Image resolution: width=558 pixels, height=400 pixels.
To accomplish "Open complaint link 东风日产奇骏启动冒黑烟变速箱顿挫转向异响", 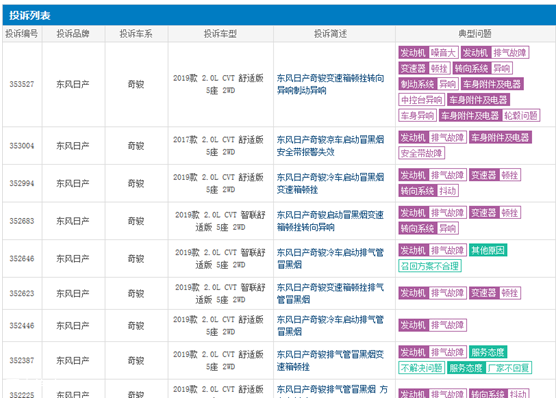I will tap(331, 221).
